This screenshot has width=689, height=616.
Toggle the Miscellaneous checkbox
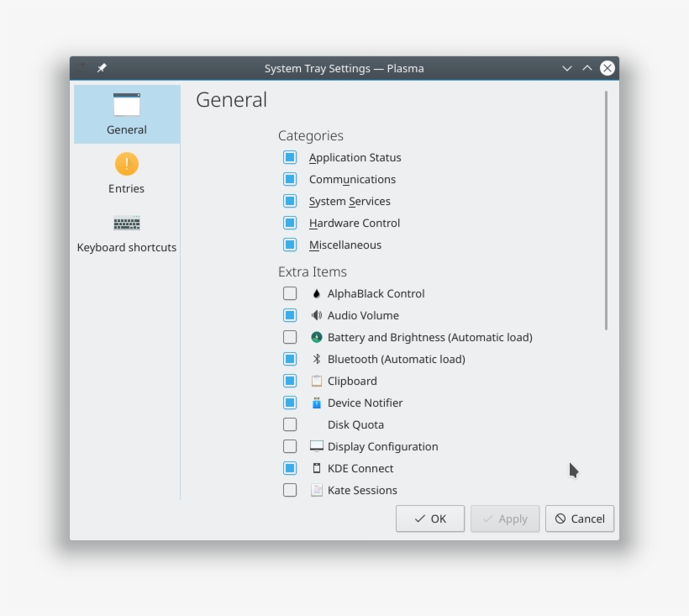[x=290, y=245]
